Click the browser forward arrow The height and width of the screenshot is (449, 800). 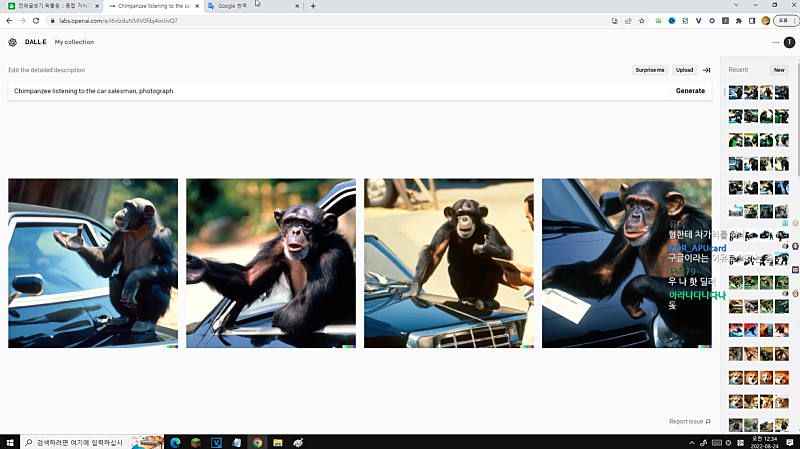(22, 21)
